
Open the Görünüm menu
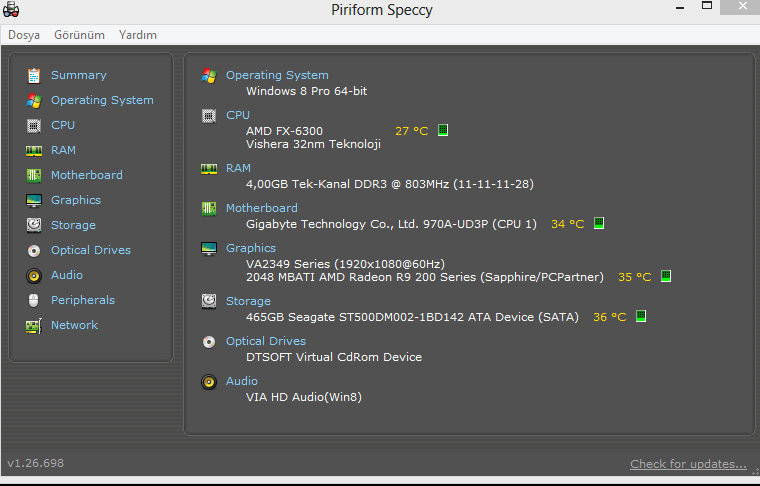pos(79,35)
